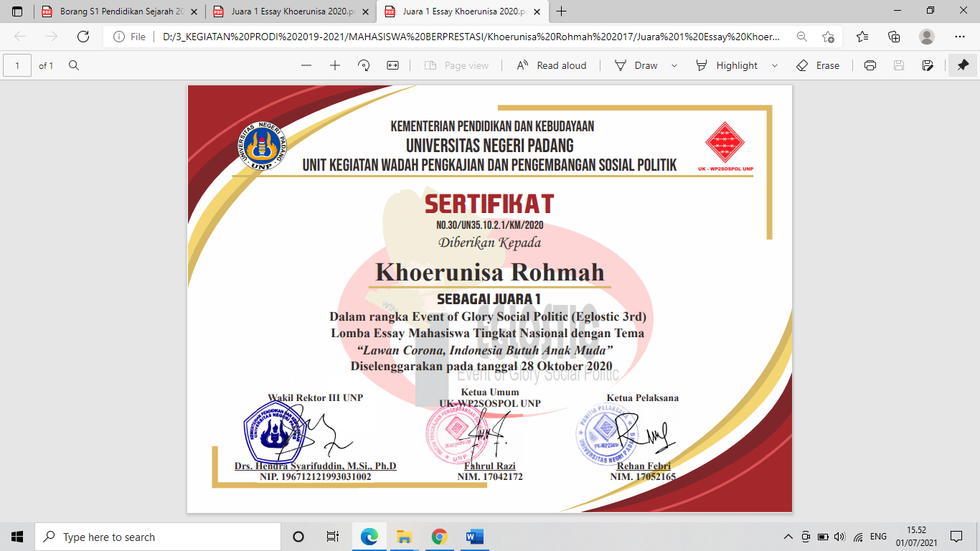Click the NIP. 196712121993031002 text
980x551 pixels.
click(315, 476)
